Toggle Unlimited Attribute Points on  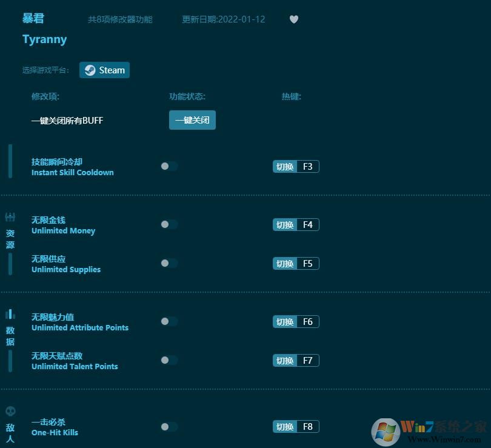pos(169,321)
